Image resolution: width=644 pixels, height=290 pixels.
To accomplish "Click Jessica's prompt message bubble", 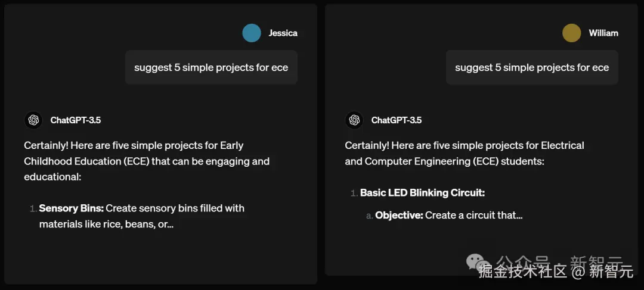I will coord(211,68).
